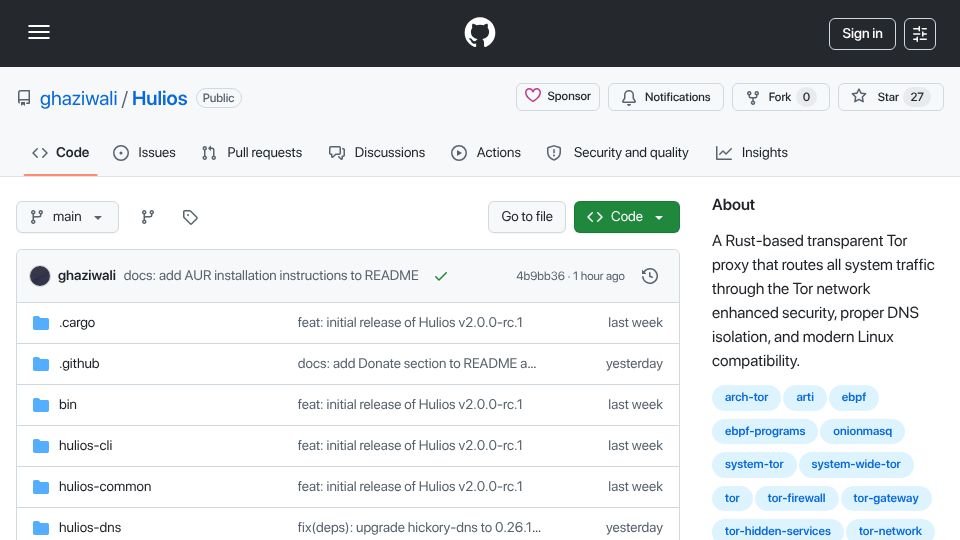Screen dimensions: 960x540
Task: Open the Pull requests tab
Action: 252,152
